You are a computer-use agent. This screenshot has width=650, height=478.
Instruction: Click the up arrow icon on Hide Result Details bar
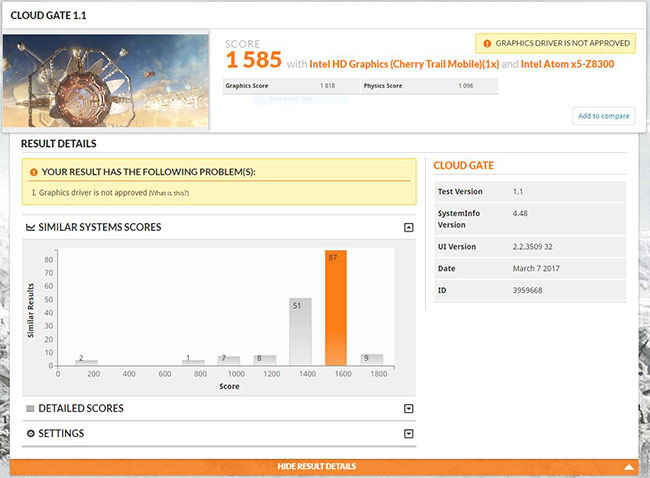pos(628,467)
